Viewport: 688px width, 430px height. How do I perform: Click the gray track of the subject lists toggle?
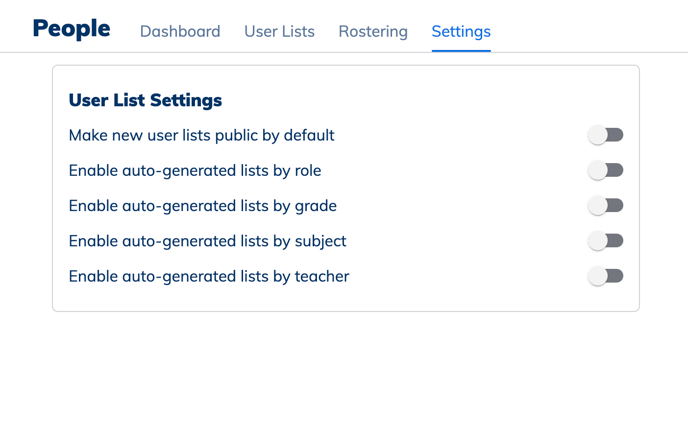(616, 241)
